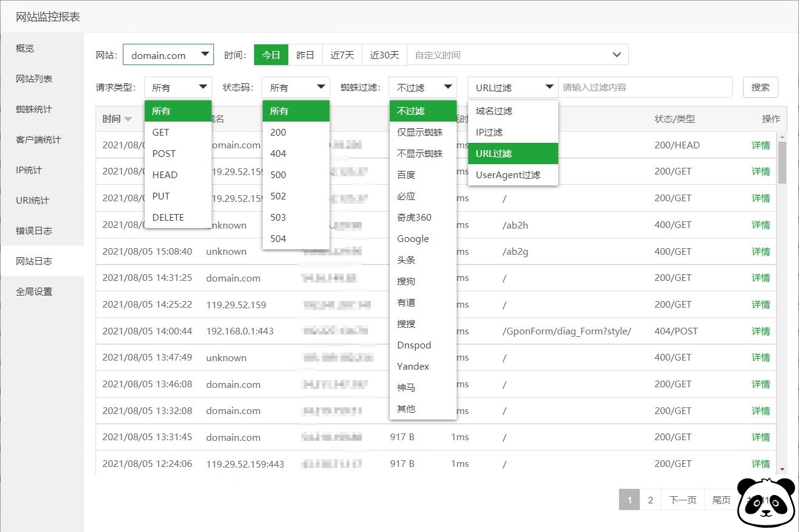799x532 pixels.
Task: Select Google in the spider filter list
Action: pos(413,239)
